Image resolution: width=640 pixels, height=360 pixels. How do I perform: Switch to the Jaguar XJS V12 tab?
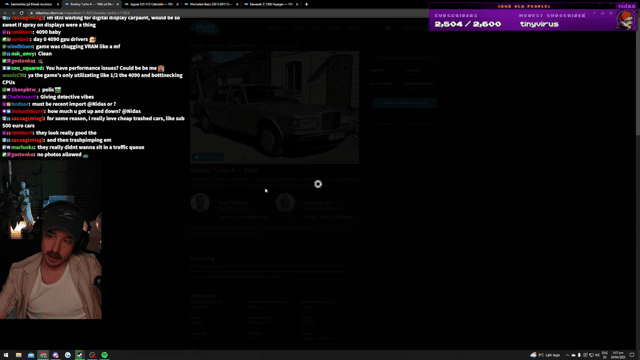(x=151, y=4)
